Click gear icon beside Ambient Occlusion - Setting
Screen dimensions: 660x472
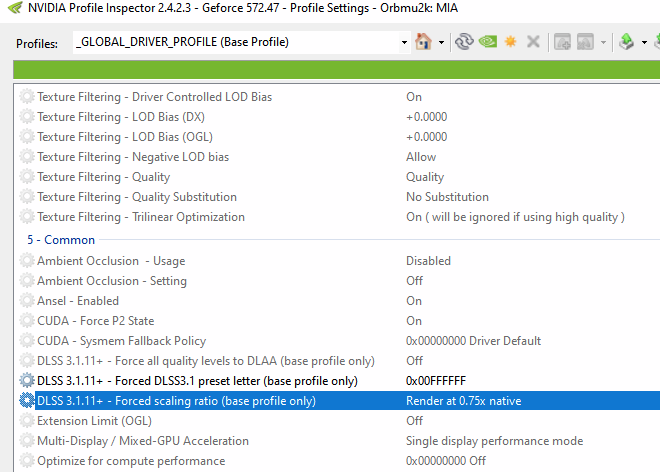click(27, 281)
